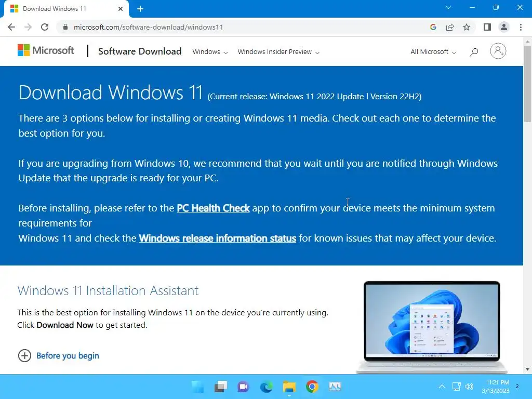Bookmark this page with star icon
This screenshot has width=532, height=399.
point(467,27)
